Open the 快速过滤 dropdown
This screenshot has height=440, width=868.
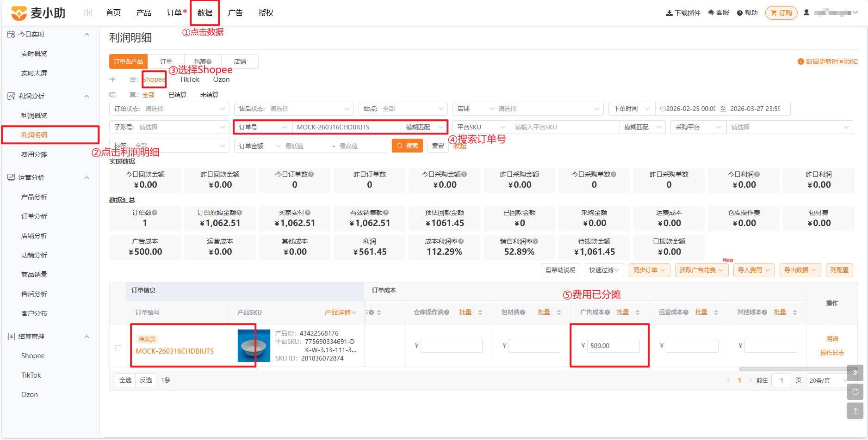point(604,270)
